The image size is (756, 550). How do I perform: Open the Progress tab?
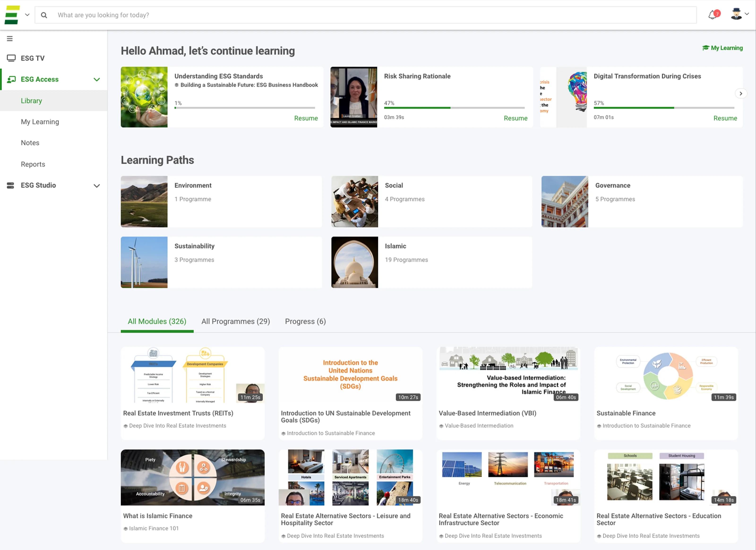(x=305, y=321)
